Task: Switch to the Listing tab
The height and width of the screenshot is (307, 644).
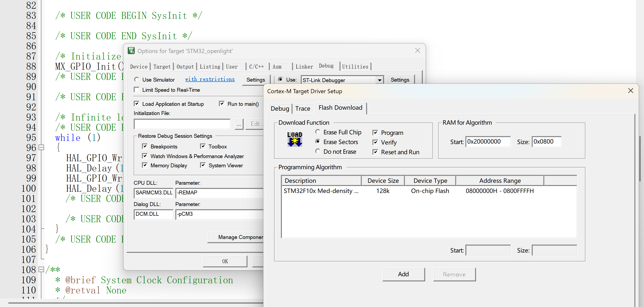Action: point(210,67)
